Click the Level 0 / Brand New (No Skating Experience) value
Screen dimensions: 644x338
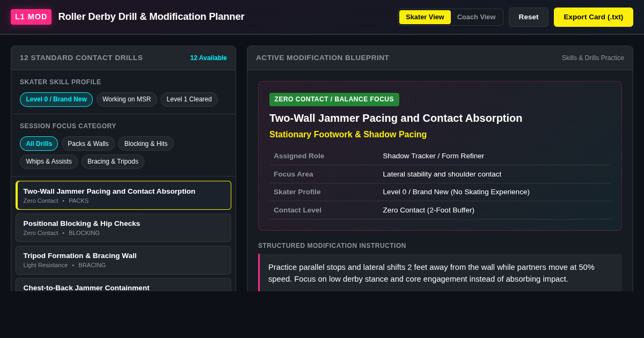[456, 192]
